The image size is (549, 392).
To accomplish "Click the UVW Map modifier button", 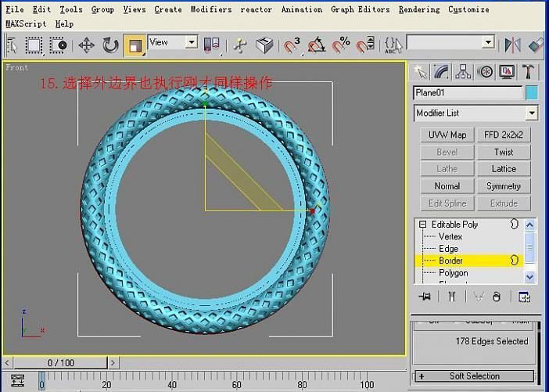I will (x=447, y=135).
